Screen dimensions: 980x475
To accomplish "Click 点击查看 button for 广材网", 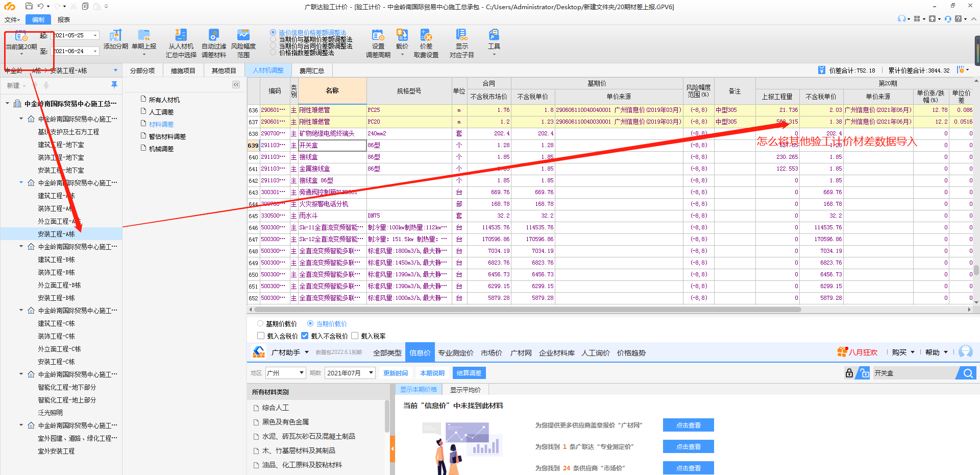I will pos(689,425).
